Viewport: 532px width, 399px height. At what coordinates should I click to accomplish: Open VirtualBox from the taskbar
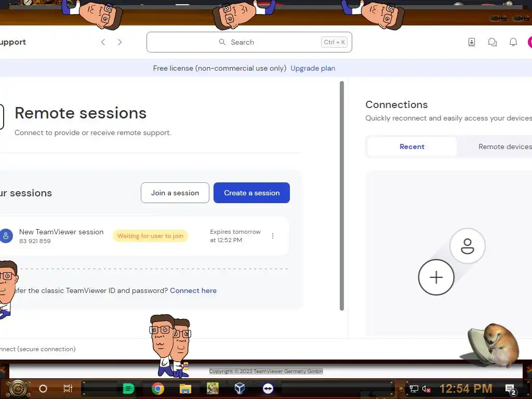pyautogui.click(x=240, y=389)
